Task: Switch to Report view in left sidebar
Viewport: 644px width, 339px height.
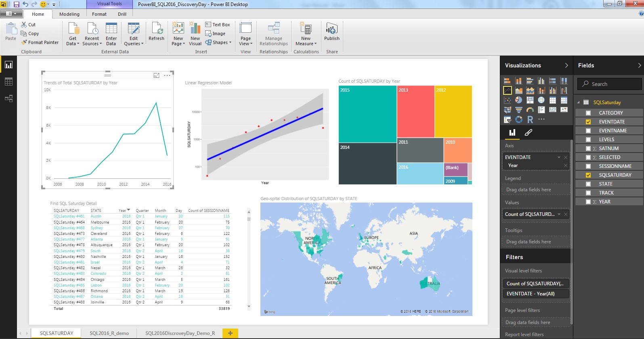Action: pyautogui.click(x=8, y=65)
